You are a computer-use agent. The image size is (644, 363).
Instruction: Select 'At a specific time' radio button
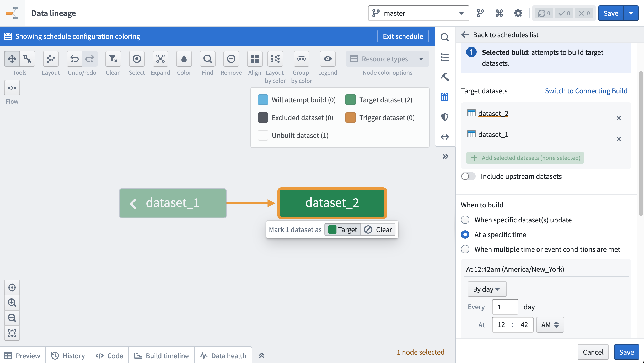coord(465,234)
